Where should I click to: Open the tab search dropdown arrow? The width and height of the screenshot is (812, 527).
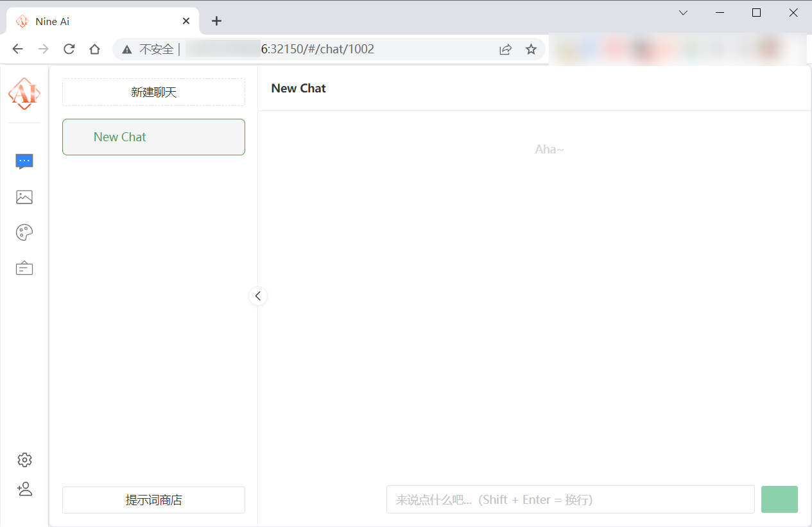(684, 13)
